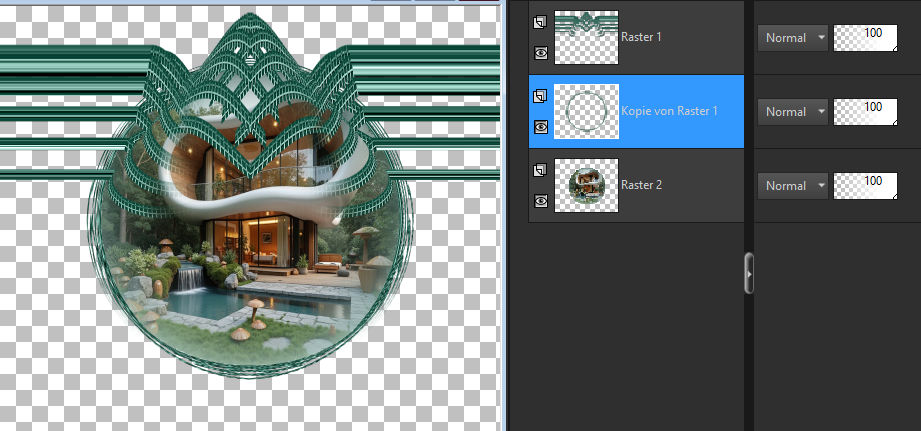
Task: Open the blend mode dropdown for Raster 1
Action: pyautogui.click(x=793, y=38)
